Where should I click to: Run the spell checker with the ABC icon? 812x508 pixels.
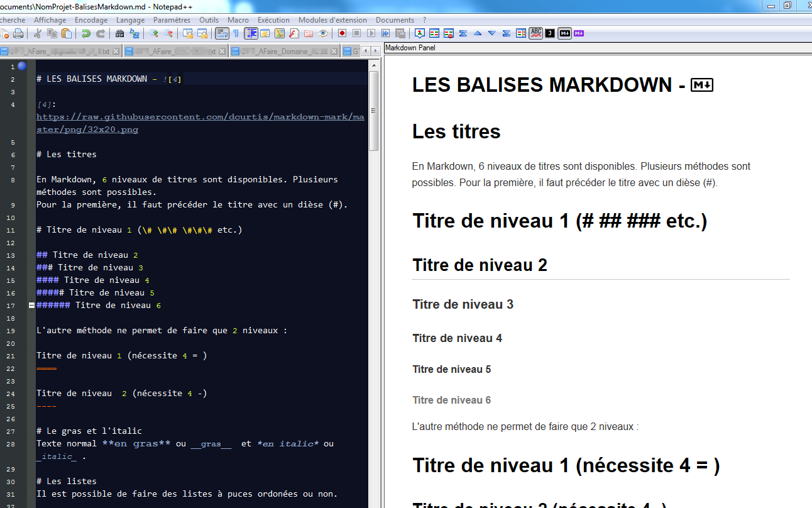[x=535, y=33]
